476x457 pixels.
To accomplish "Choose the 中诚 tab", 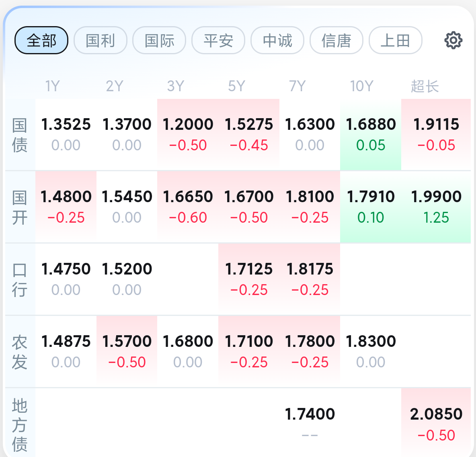I will (277, 40).
